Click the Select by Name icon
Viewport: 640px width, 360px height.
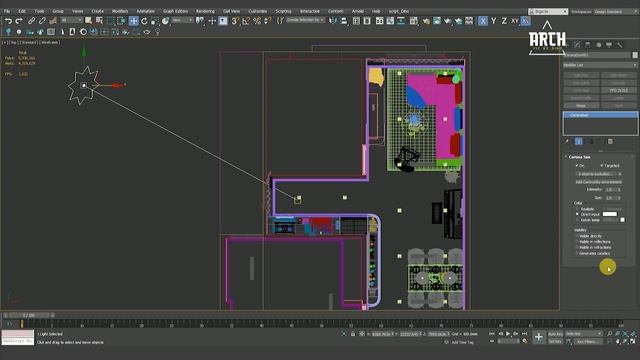coord(99,21)
